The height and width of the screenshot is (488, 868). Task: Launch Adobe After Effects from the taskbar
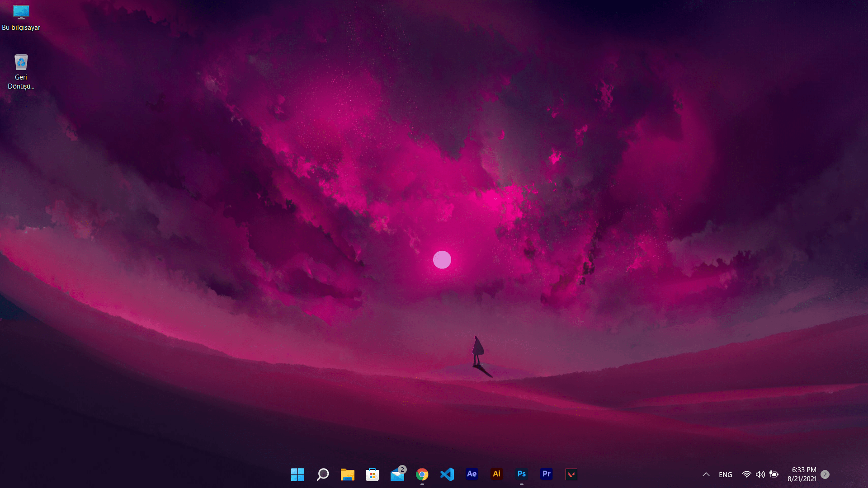(x=472, y=474)
